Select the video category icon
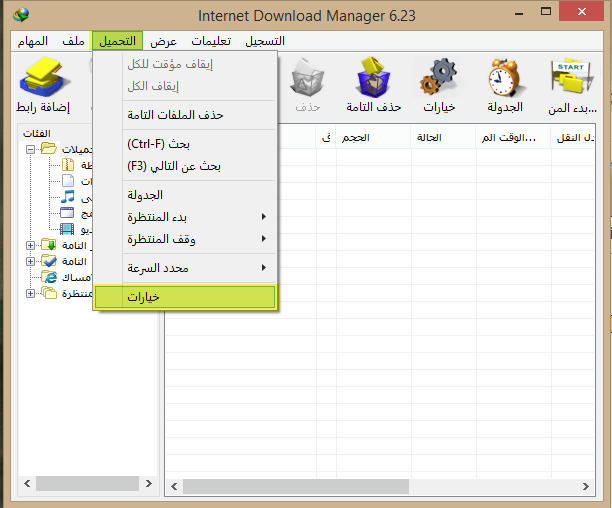This screenshot has width=612, height=508. tap(67, 229)
